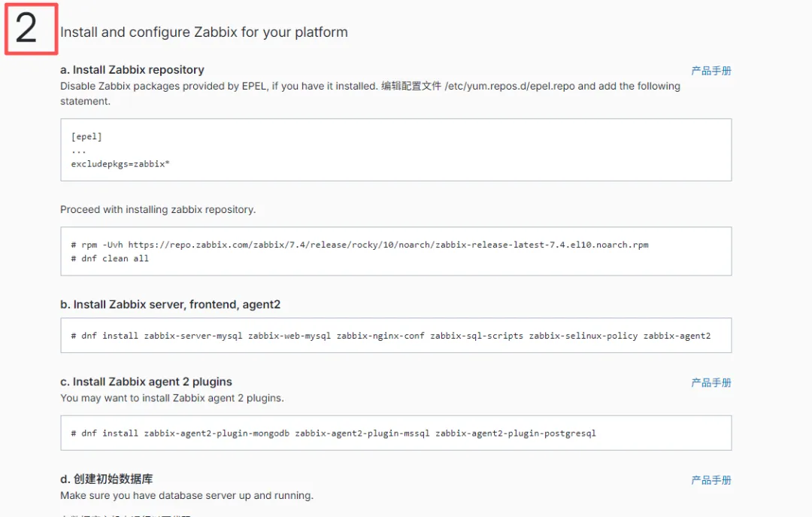Image resolution: width=812 pixels, height=517 pixels.
Task: Click the dnf install zabbix-server-mysql command
Action: pyautogui.click(x=391, y=336)
